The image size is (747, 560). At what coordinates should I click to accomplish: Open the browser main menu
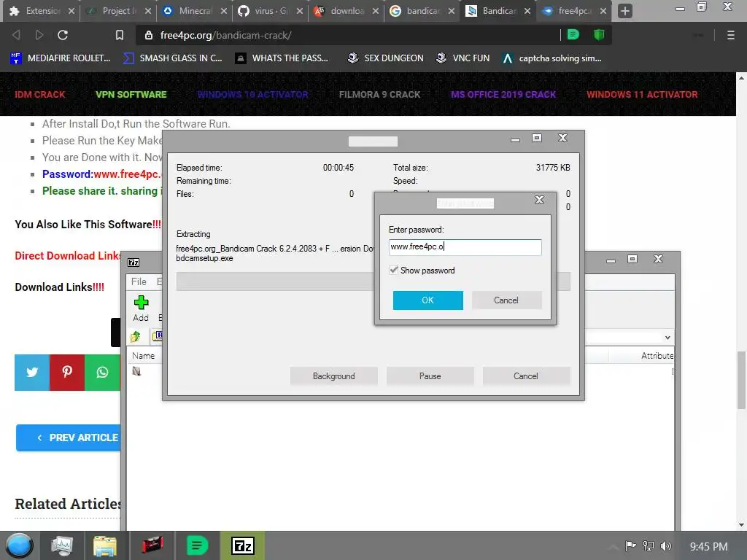coord(730,35)
